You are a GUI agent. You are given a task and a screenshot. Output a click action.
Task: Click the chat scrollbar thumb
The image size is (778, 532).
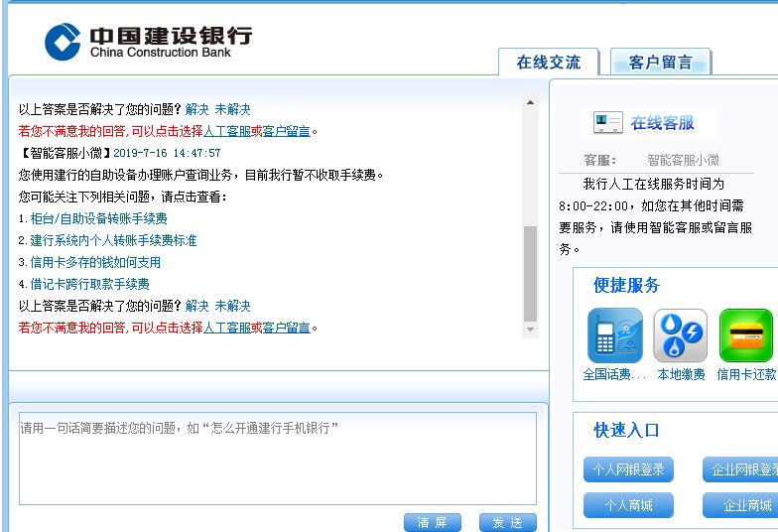(530, 274)
